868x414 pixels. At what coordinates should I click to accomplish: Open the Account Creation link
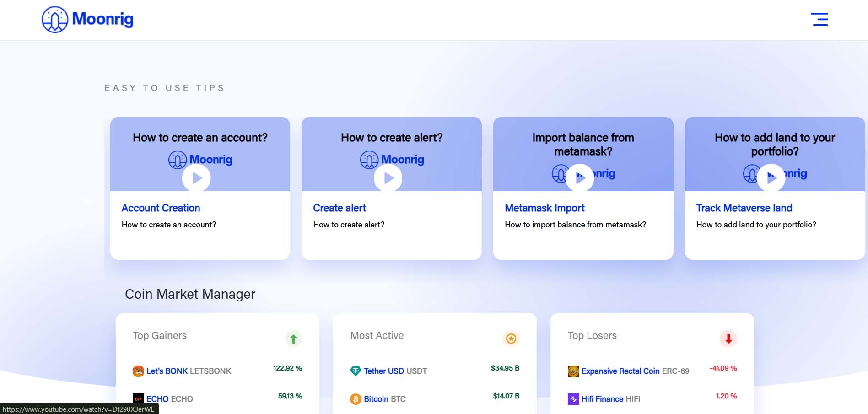[x=161, y=208]
